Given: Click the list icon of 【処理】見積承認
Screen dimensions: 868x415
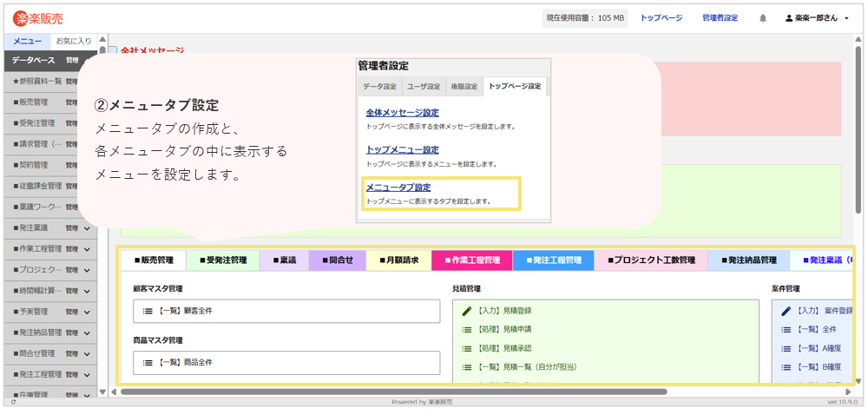Looking at the screenshot, I should click(x=467, y=348).
